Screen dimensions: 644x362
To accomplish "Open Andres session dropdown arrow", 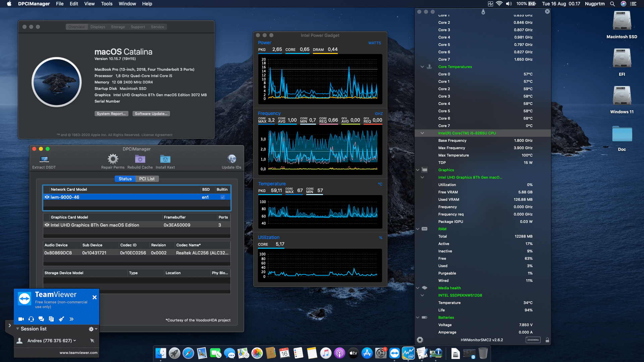I will [74, 341].
